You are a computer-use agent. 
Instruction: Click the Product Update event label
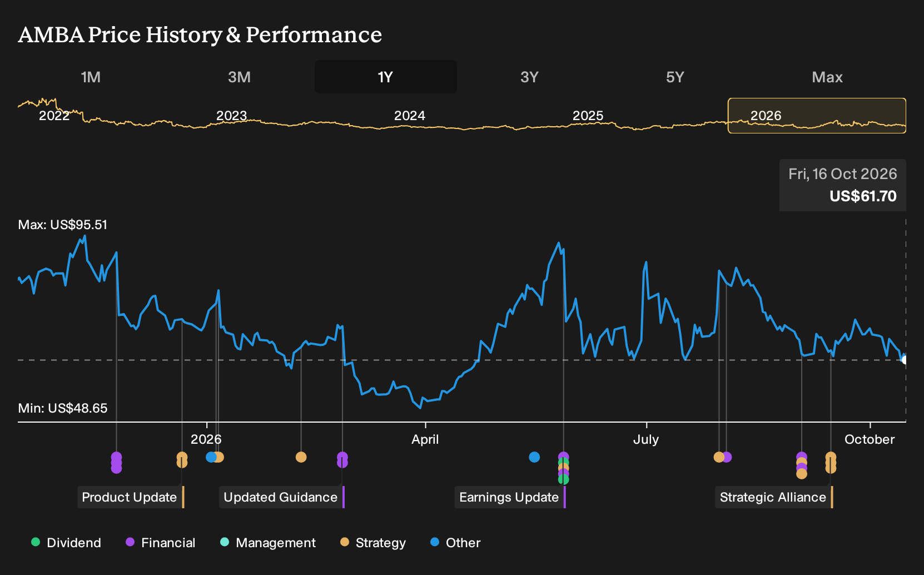coord(131,497)
